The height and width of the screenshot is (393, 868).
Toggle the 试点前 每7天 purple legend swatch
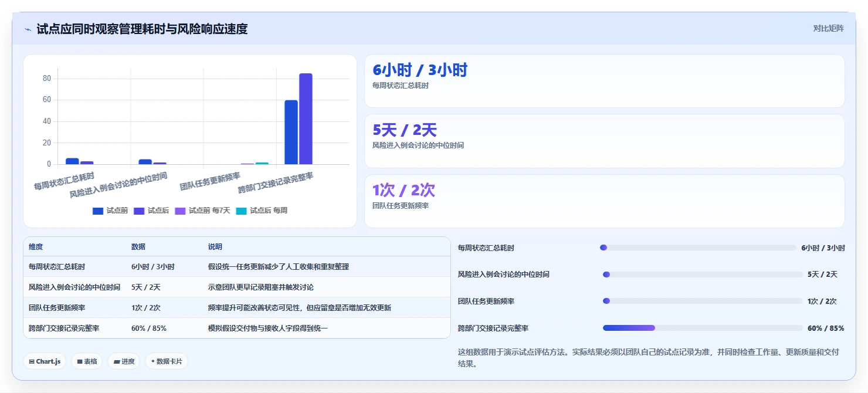(180, 211)
